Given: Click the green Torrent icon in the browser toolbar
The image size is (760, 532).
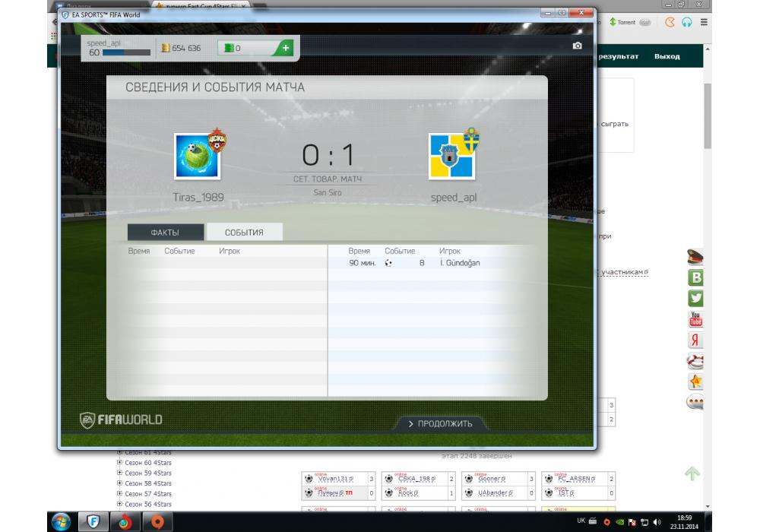Looking at the screenshot, I should [x=613, y=22].
